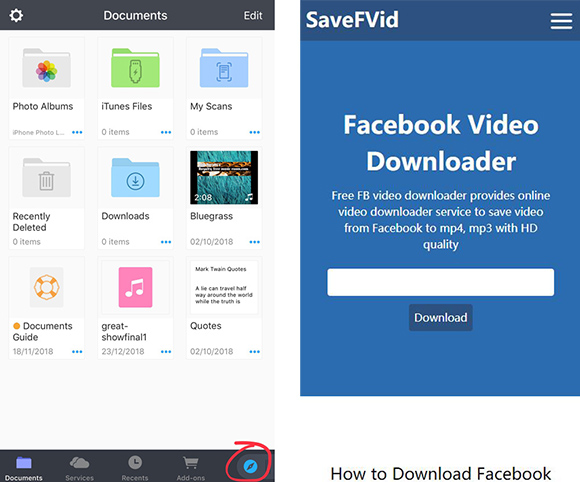Click the Facebook Video Downloader heading
Image resolution: width=580 pixels, height=482 pixels.
click(441, 142)
